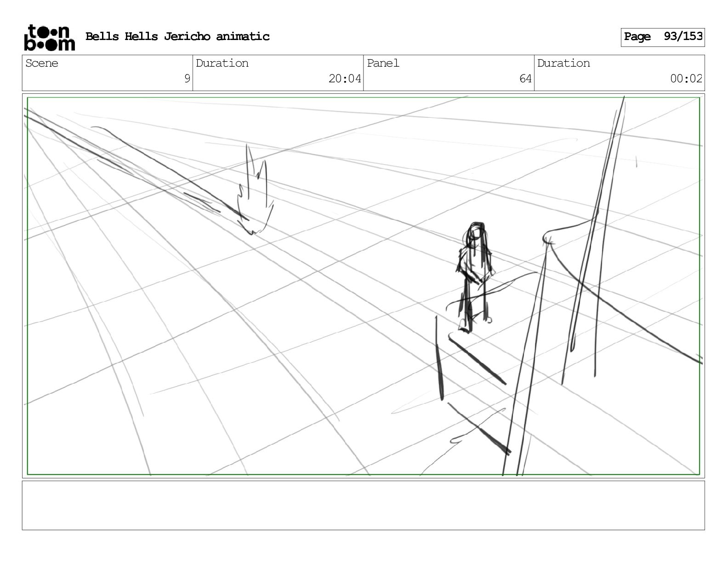Select panel number value '64'
The width and height of the screenshot is (728, 563).
pos(525,79)
